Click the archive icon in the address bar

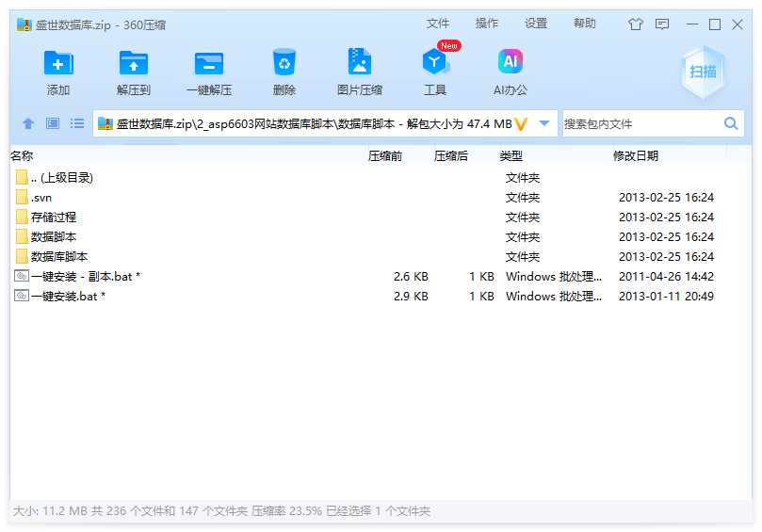(105, 123)
